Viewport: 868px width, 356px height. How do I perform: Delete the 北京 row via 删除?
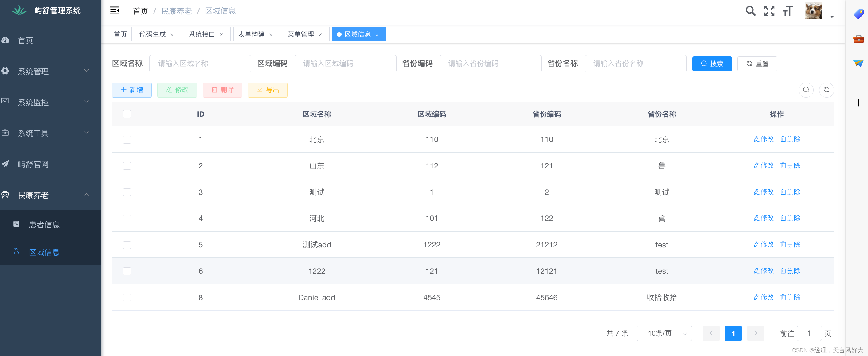tap(790, 139)
